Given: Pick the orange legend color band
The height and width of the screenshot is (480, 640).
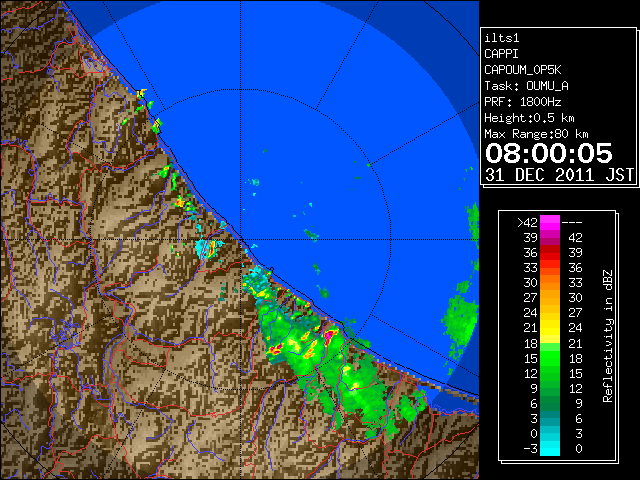Looking at the screenshot, I should coord(550,283).
